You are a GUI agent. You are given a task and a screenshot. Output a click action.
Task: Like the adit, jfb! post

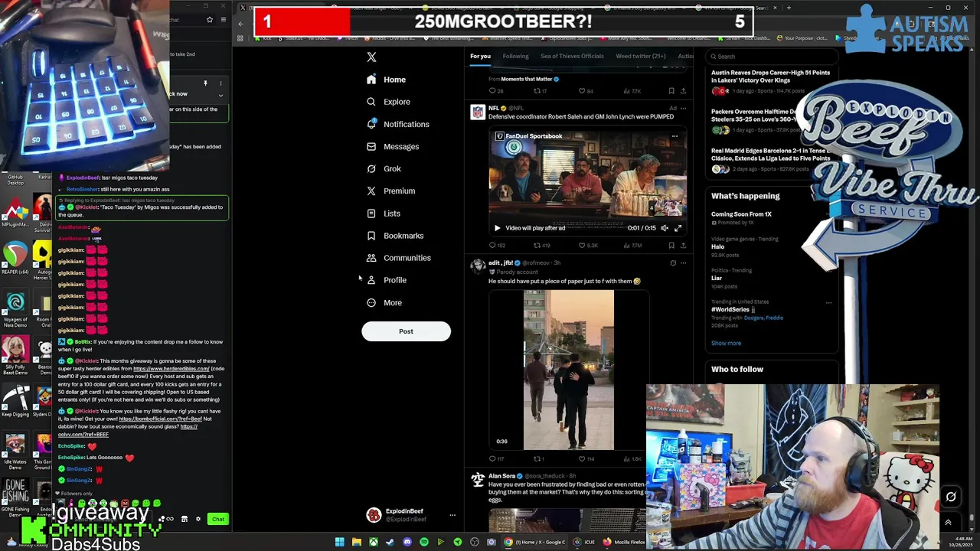(x=586, y=459)
